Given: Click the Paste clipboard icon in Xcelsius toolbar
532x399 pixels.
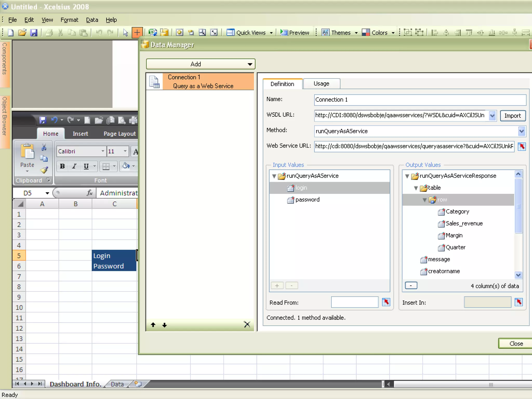Looking at the screenshot, I should point(83,32).
